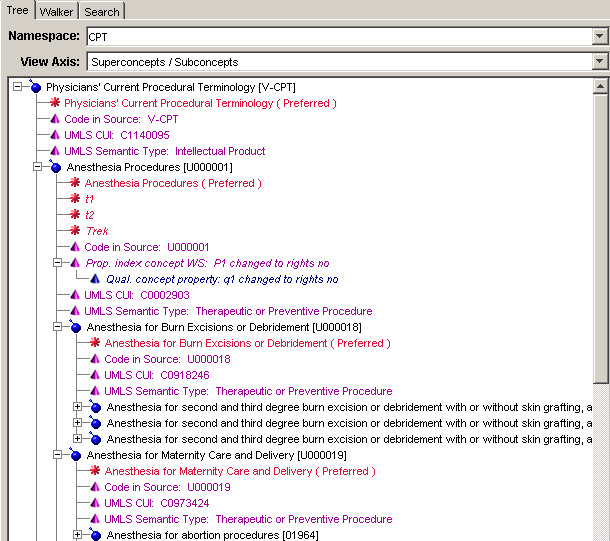Collapse the Prop. index concept WS property
Screen dimensions: 610x541
57,263
